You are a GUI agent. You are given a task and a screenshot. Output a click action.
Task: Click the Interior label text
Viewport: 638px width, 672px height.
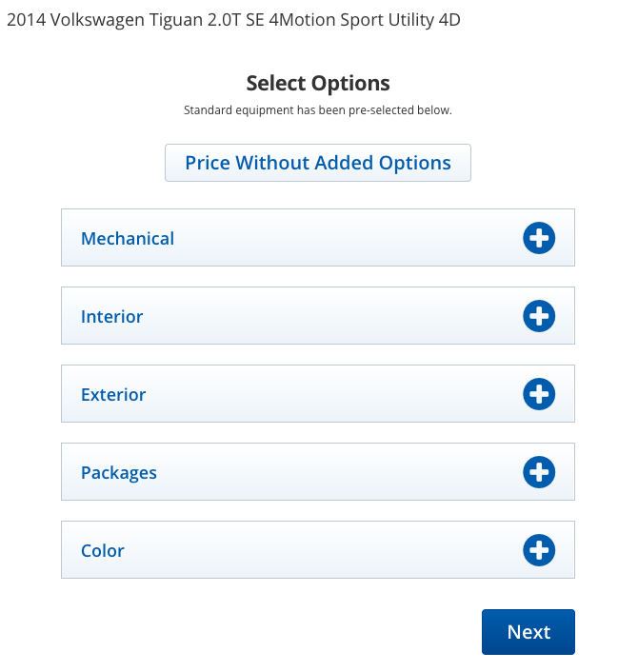pyautogui.click(x=112, y=316)
